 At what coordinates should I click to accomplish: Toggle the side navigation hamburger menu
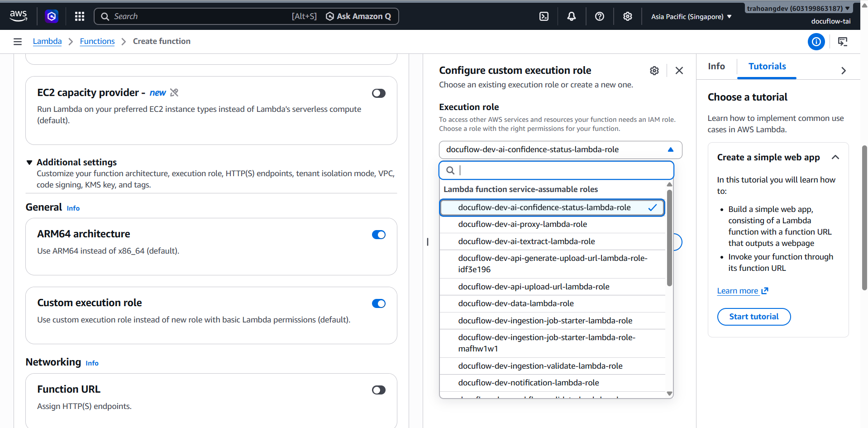[x=18, y=42]
